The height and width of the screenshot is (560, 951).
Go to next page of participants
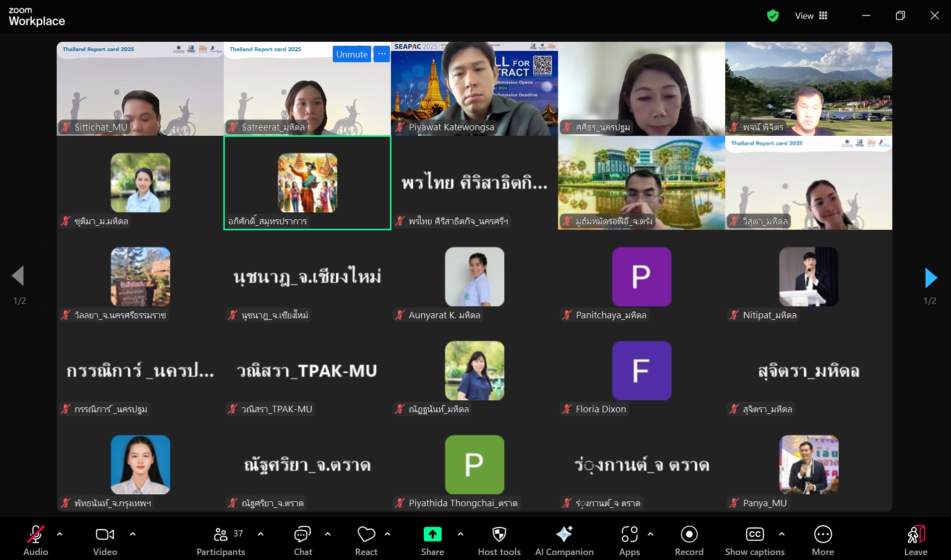tap(931, 278)
